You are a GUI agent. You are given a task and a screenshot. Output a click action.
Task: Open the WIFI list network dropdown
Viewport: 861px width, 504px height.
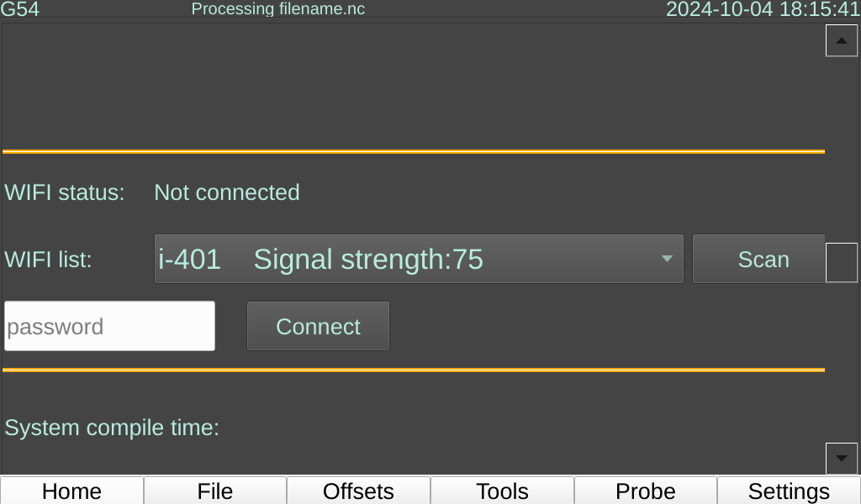tap(419, 259)
